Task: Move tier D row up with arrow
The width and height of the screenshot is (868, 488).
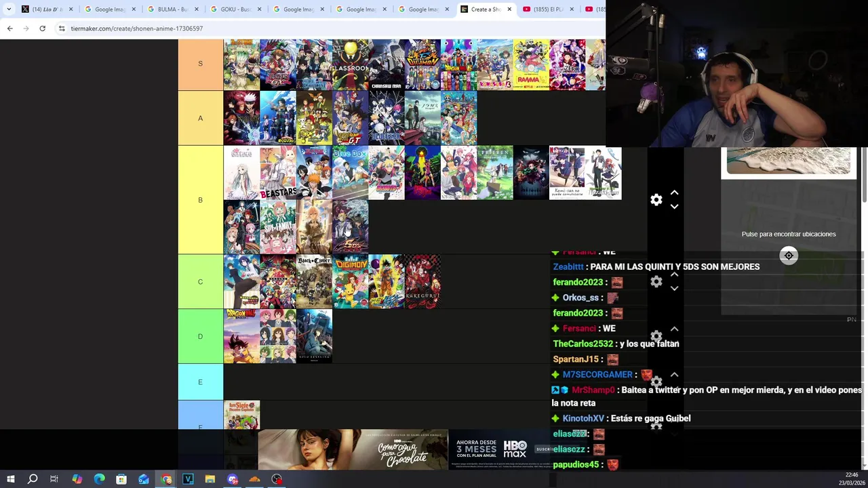Action: [674, 329]
